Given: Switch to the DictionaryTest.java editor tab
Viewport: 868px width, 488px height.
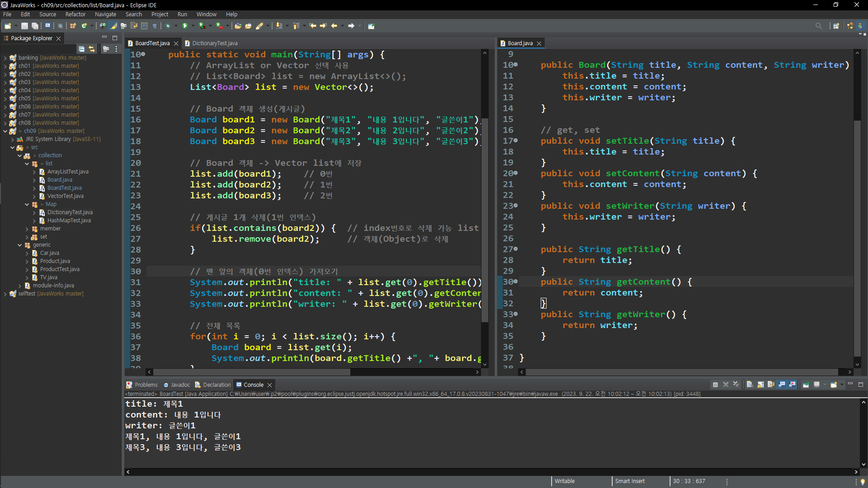Looking at the screenshot, I should click(214, 43).
